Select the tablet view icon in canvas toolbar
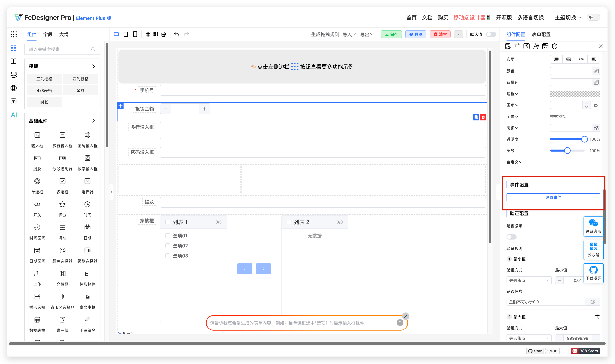The height and width of the screenshot is (364, 615). pyautogui.click(x=126, y=34)
